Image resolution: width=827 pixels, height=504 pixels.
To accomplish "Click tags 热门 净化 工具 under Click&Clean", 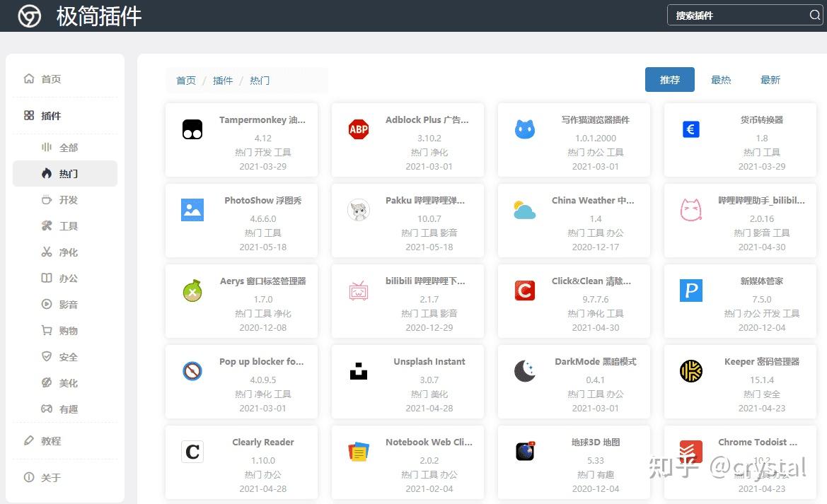I will [x=596, y=313].
